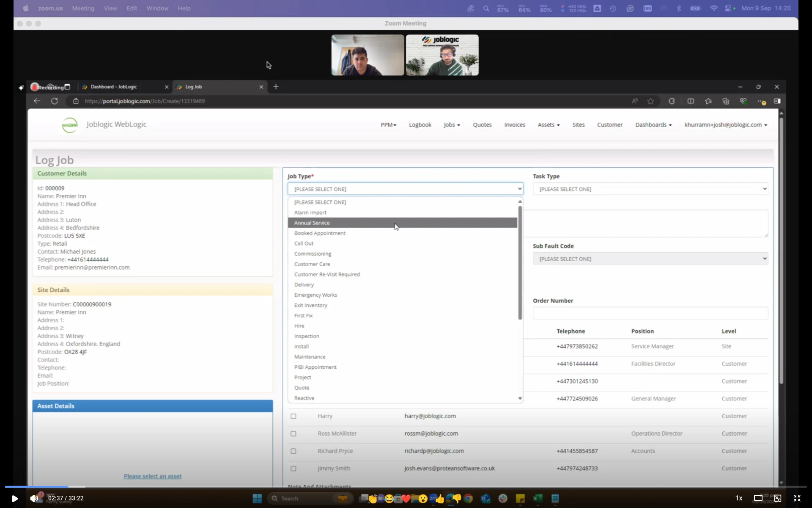Expand the Assets navigation dropdown
This screenshot has height=508, width=812.
click(x=549, y=125)
